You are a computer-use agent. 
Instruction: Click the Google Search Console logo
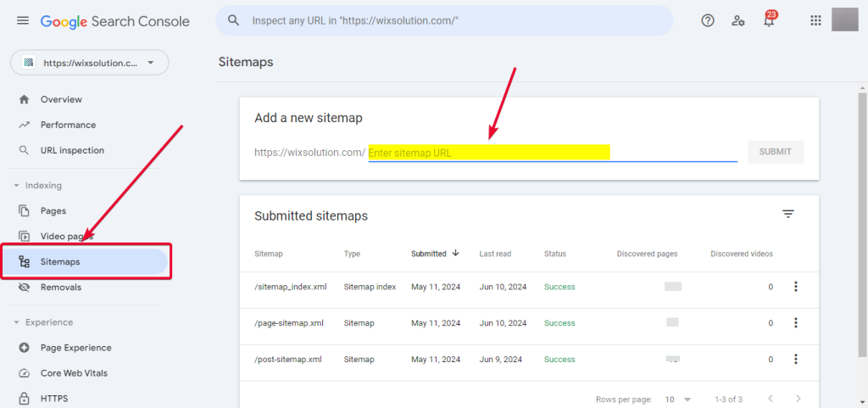point(115,21)
